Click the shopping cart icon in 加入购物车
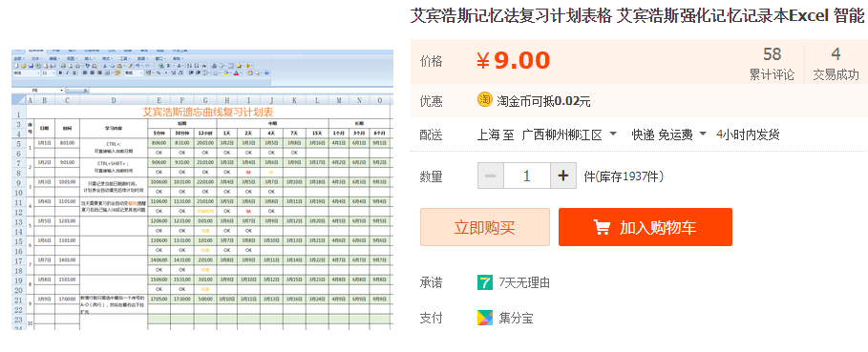The height and width of the screenshot is (352, 868). coord(602,227)
